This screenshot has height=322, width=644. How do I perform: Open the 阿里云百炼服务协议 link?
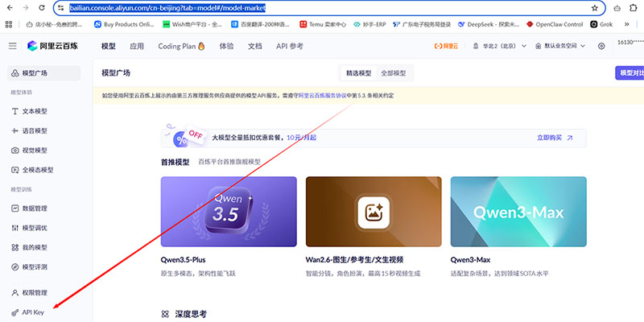(323, 96)
